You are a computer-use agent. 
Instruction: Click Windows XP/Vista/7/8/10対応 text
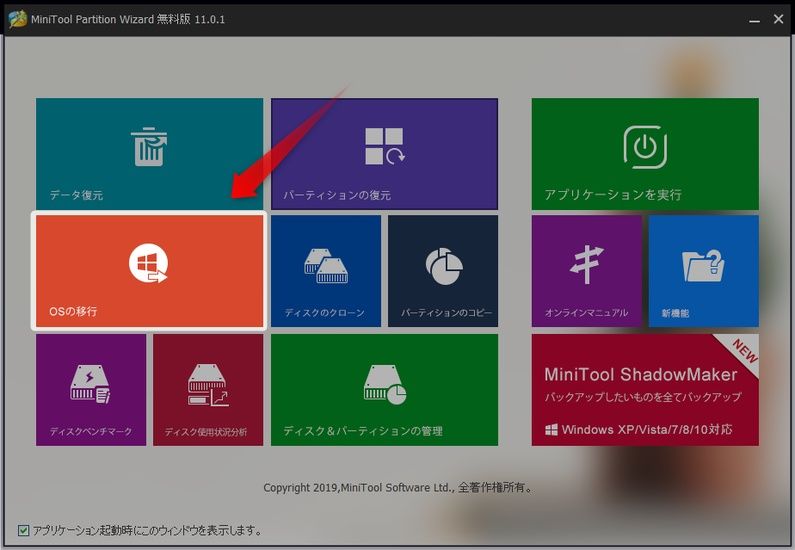pos(647,430)
